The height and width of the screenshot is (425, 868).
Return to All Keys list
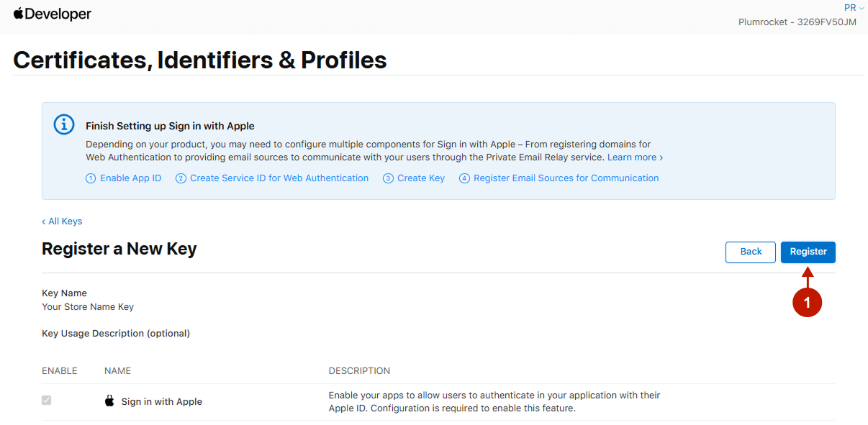tap(62, 221)
